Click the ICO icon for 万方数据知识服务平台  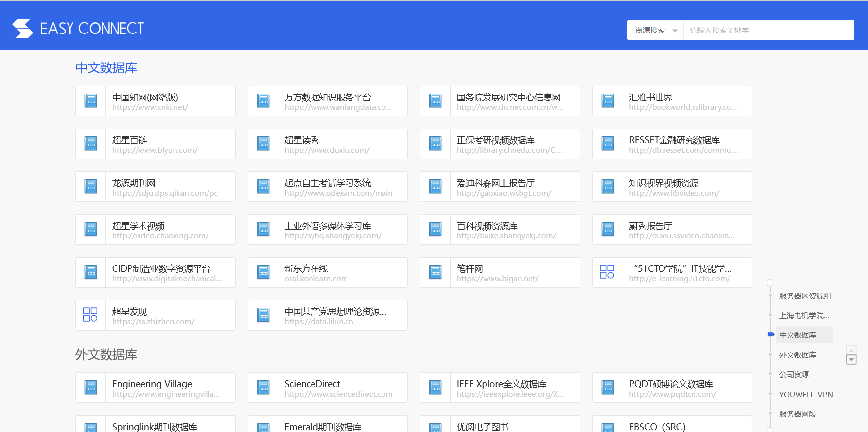pos(264,101)
